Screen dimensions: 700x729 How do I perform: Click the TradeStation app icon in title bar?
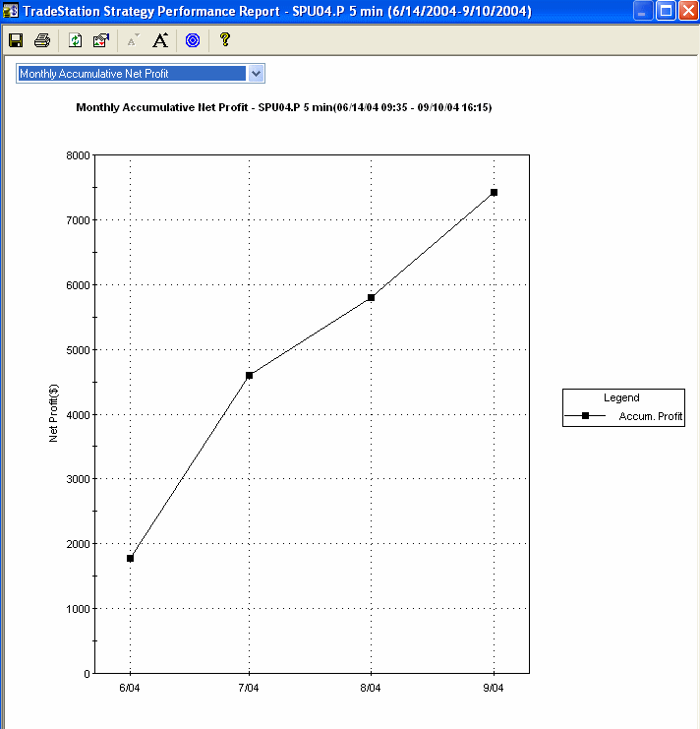[x=10, y=10]
